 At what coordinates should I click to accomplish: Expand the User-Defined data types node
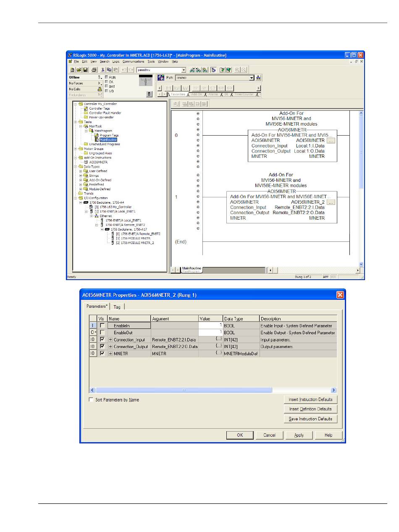[81, 171]
